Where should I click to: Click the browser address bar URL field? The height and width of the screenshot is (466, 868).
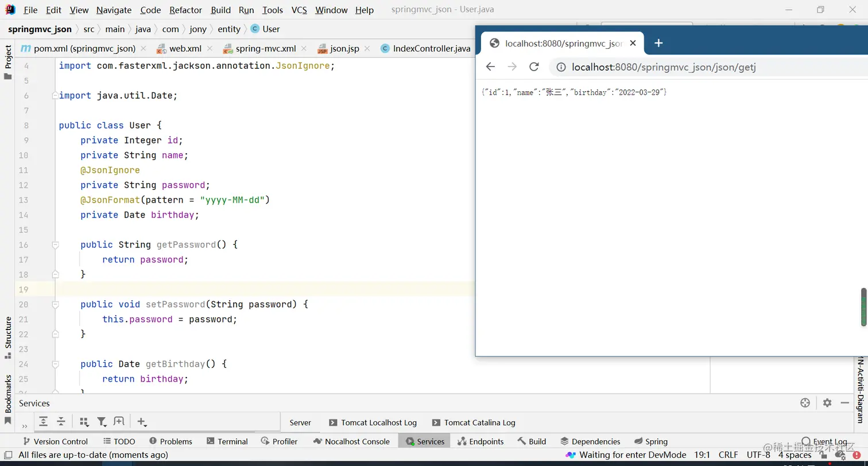coord(708,67)
